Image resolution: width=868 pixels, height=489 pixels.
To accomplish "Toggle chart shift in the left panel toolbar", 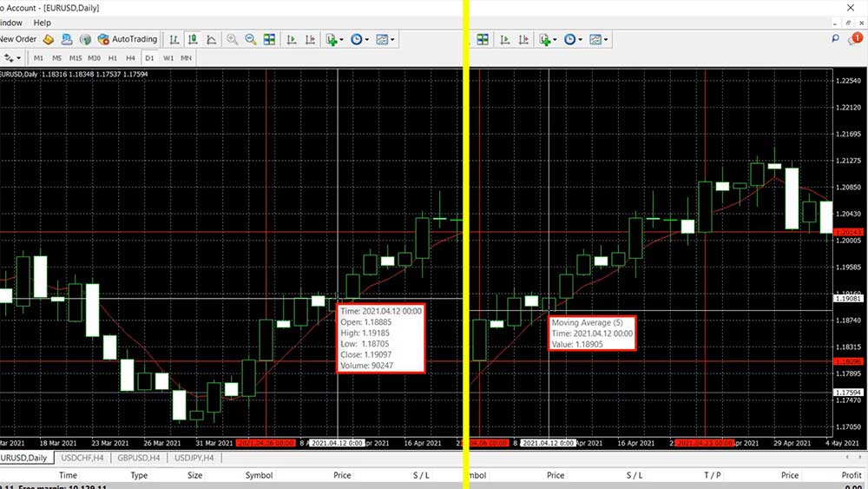I will tap(310, 39).
